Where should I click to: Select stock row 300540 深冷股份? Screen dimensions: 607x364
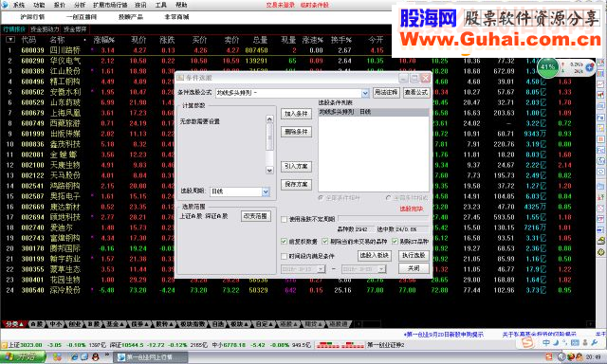(x=298, y=290)
